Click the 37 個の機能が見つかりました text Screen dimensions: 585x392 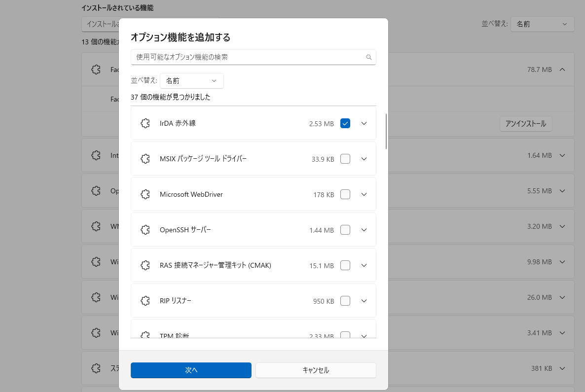coord(171,97)
